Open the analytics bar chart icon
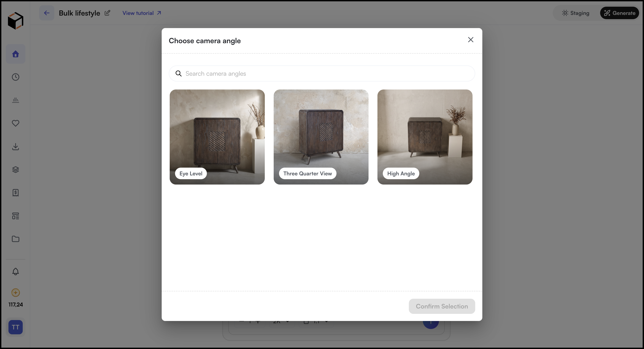 (16, 100)
